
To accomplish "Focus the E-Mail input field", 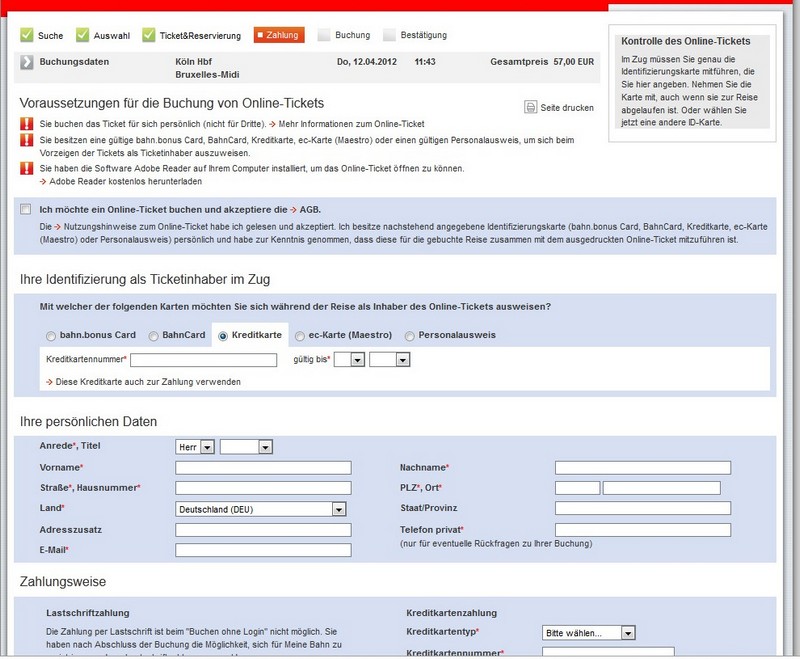I will point(263,550).
